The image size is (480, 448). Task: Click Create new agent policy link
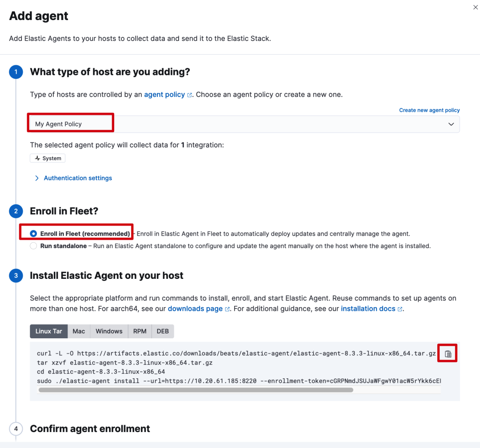429,110
